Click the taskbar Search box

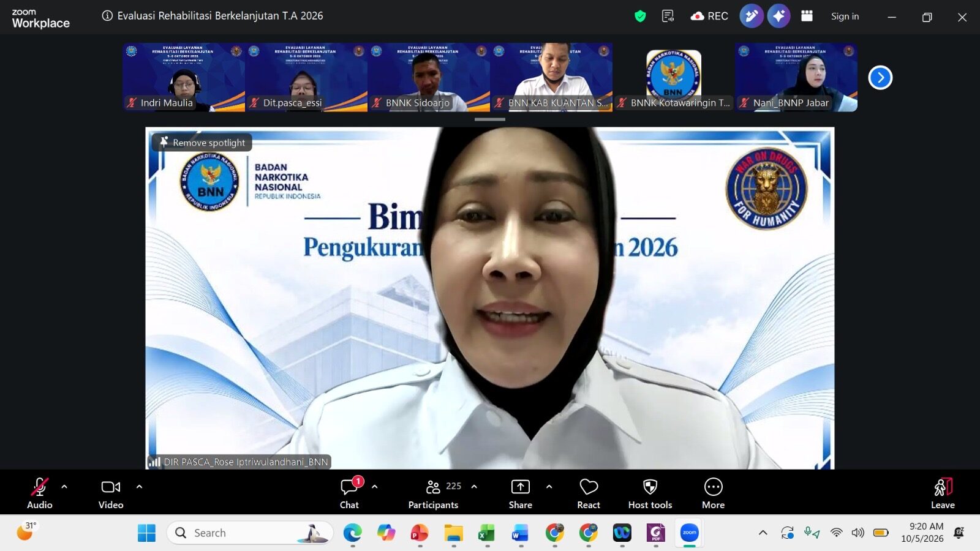coord(251,533)
